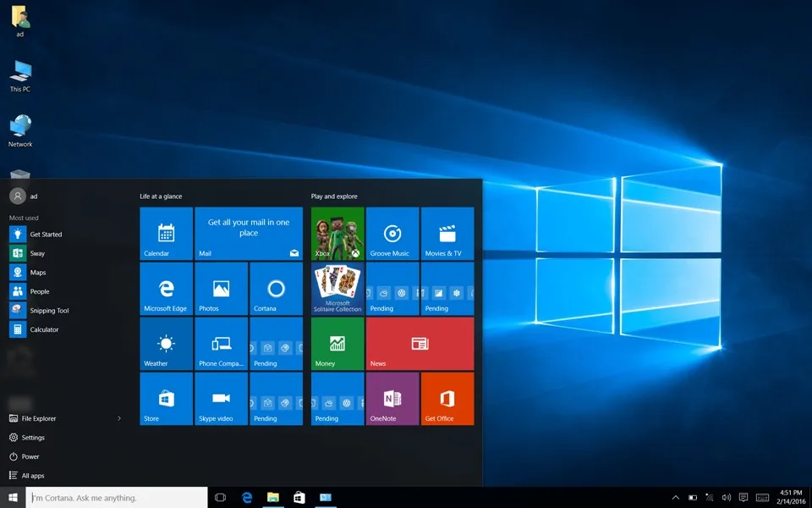Click the Life at a glance group title
812x508 pixels.
[161, 196]
